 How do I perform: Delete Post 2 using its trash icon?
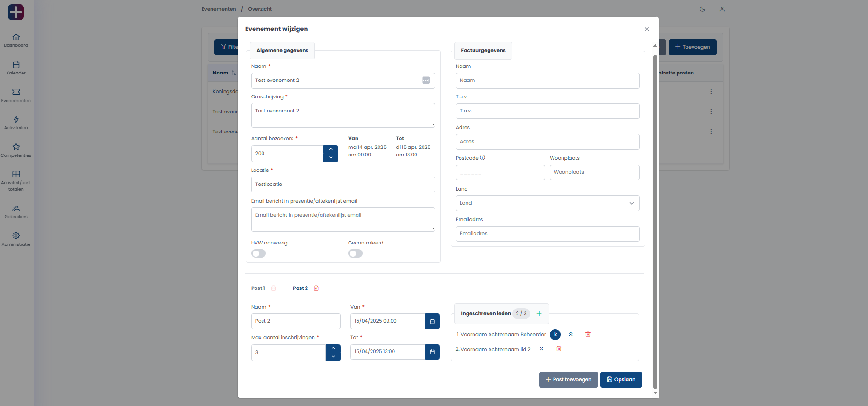pos(316,288)
